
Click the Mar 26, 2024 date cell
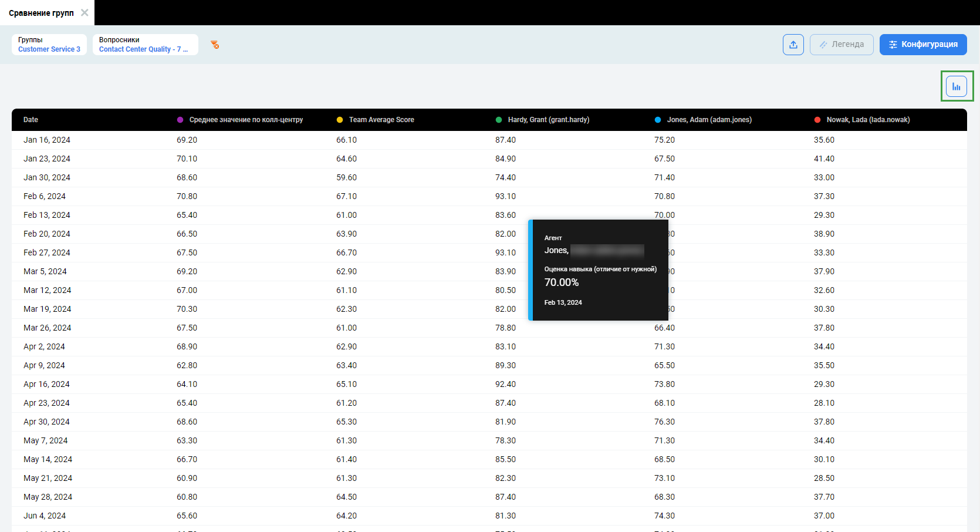tap(48, 328)
